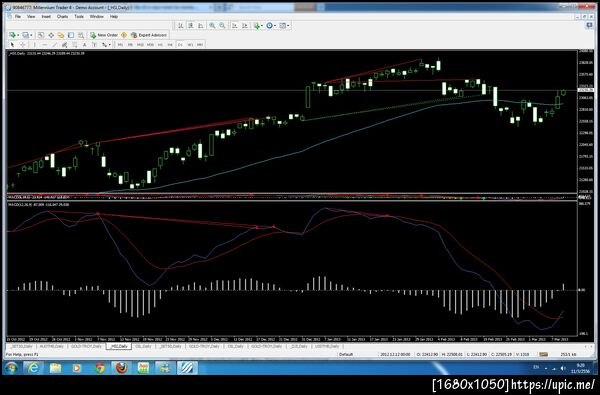Select the trendline drawing tool
Image resolution: width=600 pixels, height=395 pixels.
(x=54, y=44)
